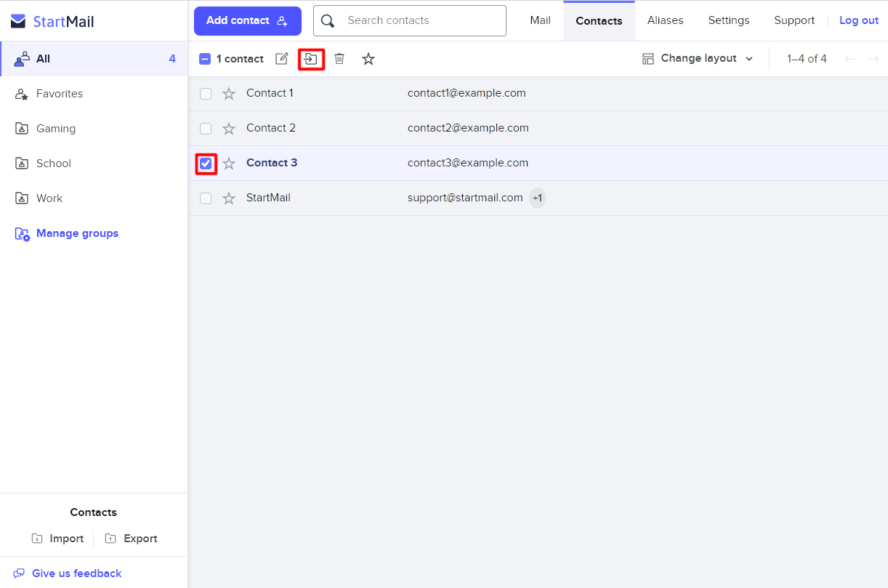The height and width of the screenshot is (588, 888).
Task: Click contact2@example.com email
Action: [468, 128]
